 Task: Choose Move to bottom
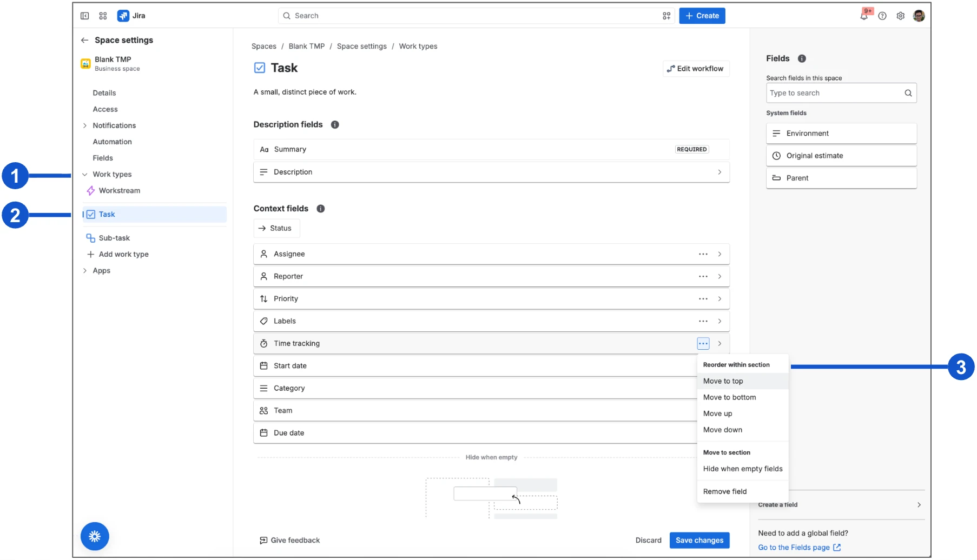click(x=743, y=397)
